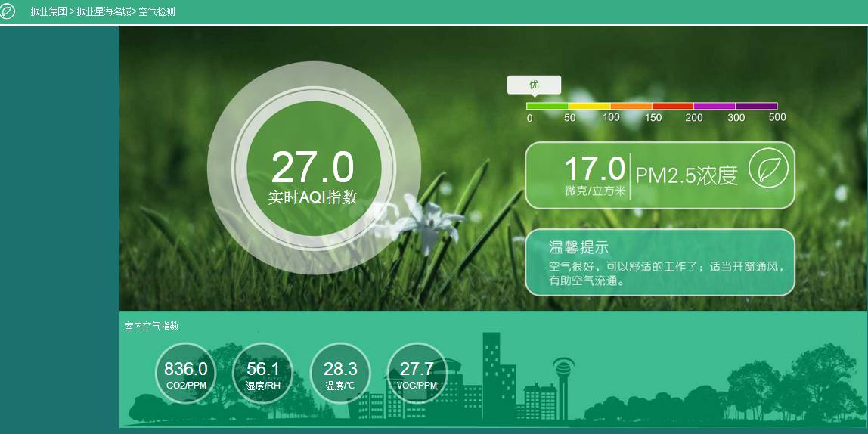Click the 27.0 real-time AQI value
Viewport: 868px width, 434px height.
click(x=313, y=168)
